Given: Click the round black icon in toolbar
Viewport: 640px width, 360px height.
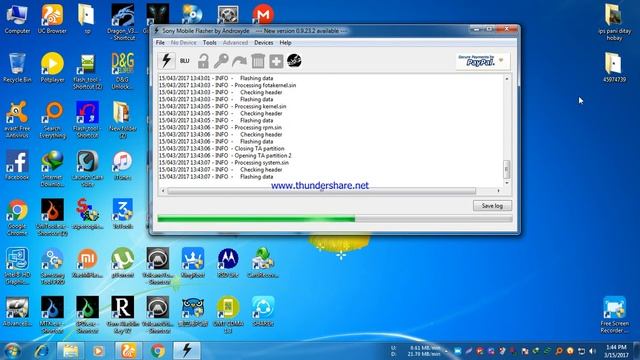Looking at the screenshot, I should click(x=294, y=61).
